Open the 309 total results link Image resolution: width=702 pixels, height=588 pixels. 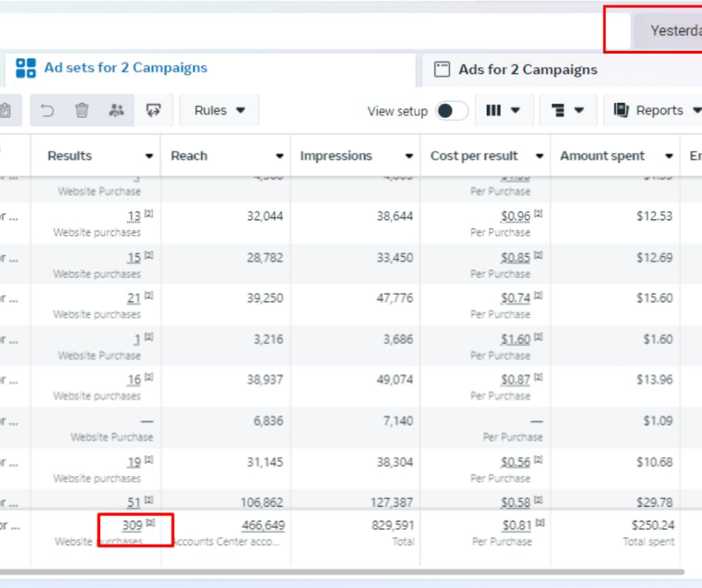point(132,525)
